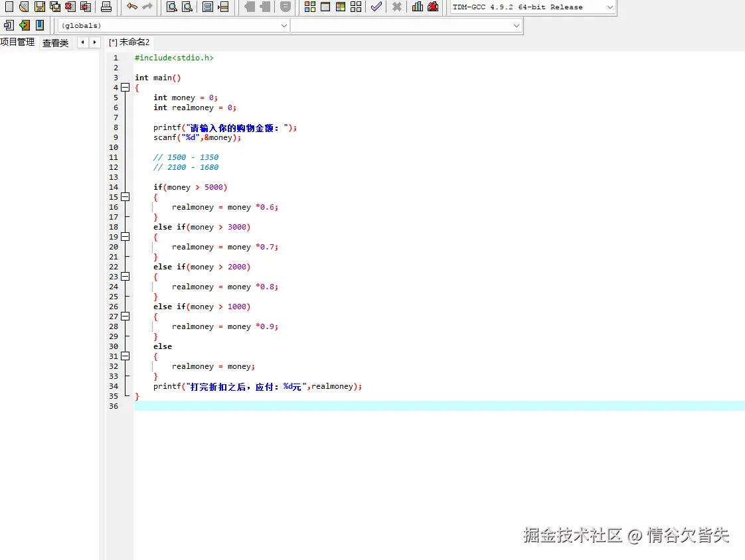Viewport: 745px width, 560px height.
Task: Collapse the fold marker at line 23
Action: tap(125, 277)
